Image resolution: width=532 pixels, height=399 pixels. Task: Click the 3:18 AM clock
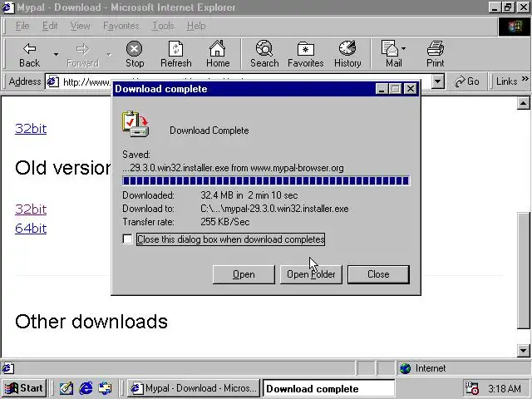[x=505, y=388]
